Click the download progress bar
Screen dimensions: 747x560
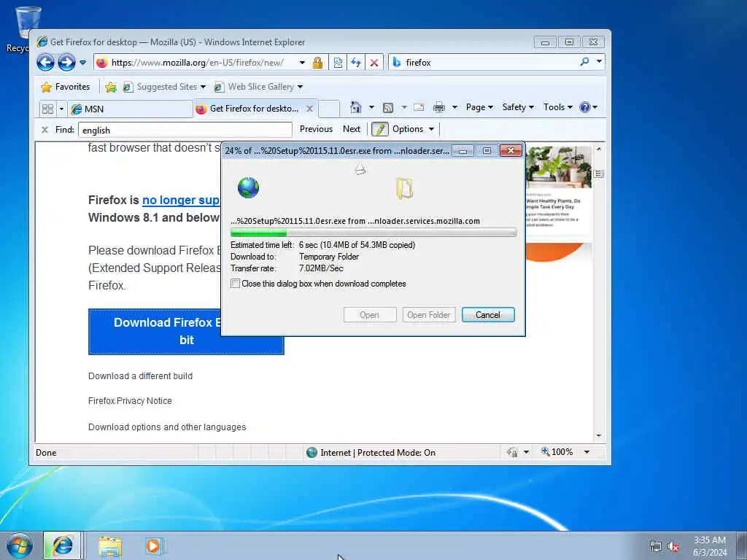(x=373, y=233)
